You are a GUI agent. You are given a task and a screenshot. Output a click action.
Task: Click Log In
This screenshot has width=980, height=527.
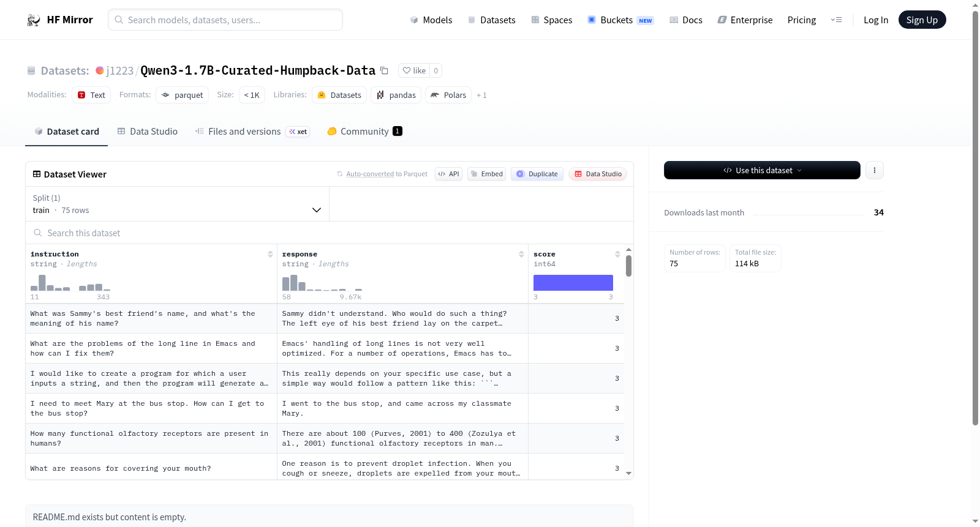pyautogui.click(x=876, y=20)
